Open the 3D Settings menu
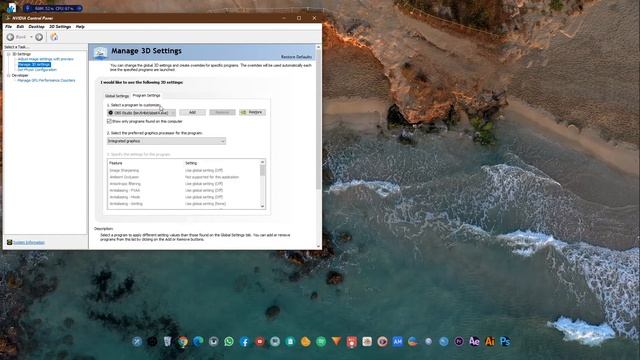The width and height of the screenshot is (640, 360). (60, 27)
